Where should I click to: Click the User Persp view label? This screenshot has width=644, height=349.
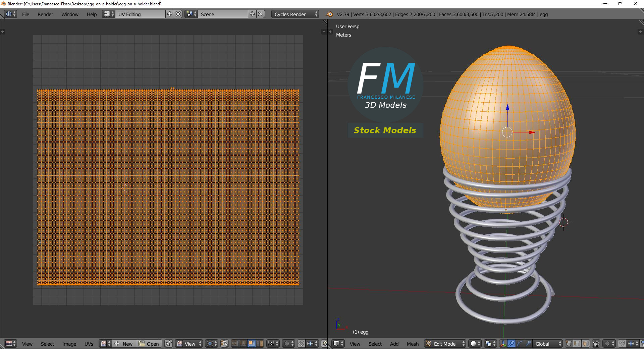[x=347, y=26]
